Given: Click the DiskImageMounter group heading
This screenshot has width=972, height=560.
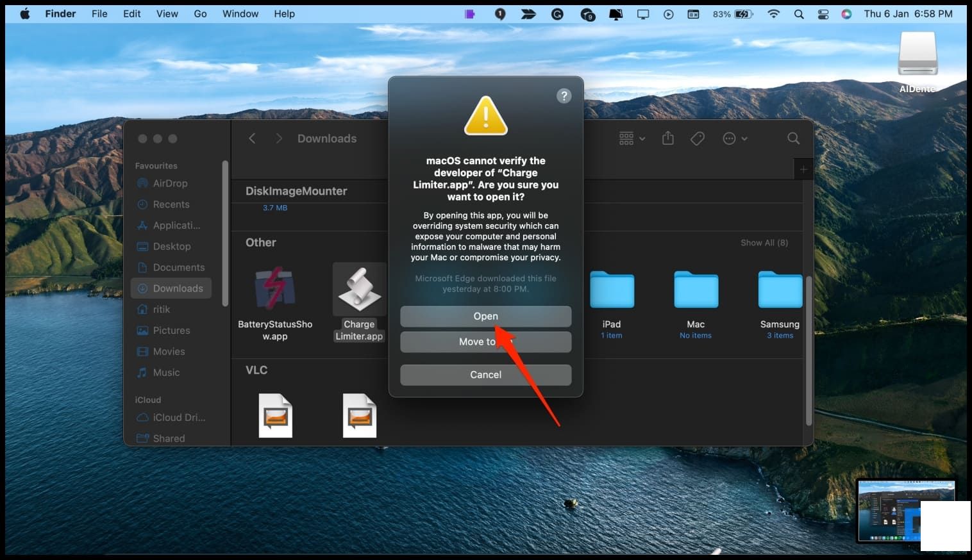Looking at the screenshot, I should (x=296, y=191).
